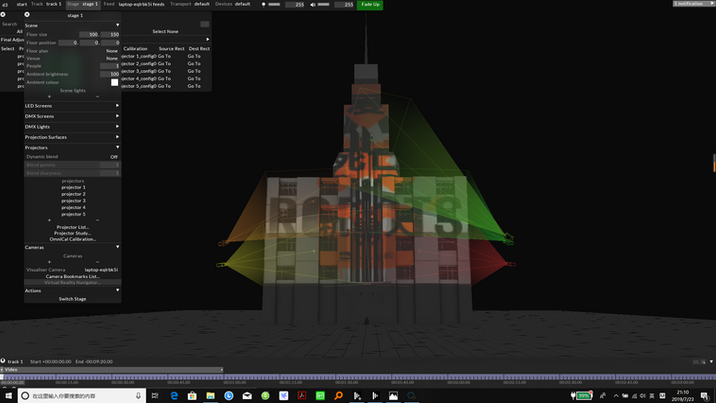Click the d3 logo menu

5,5
